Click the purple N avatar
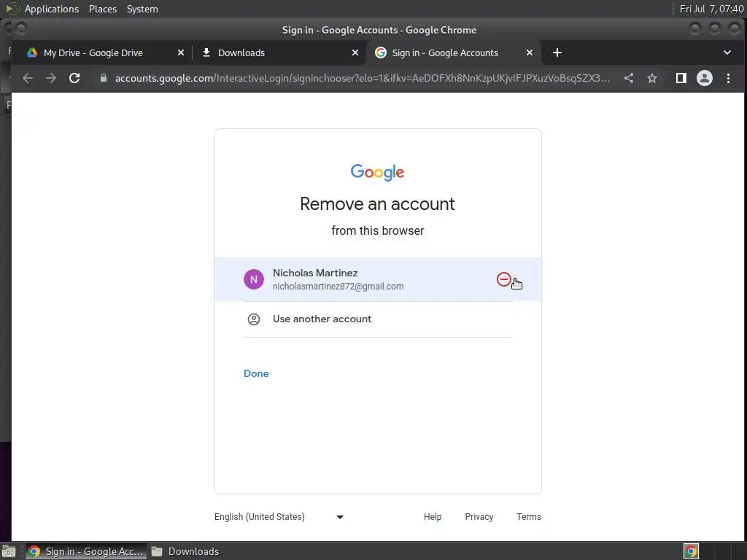Viewport: 747px width, 560px height. click(254, 279)
